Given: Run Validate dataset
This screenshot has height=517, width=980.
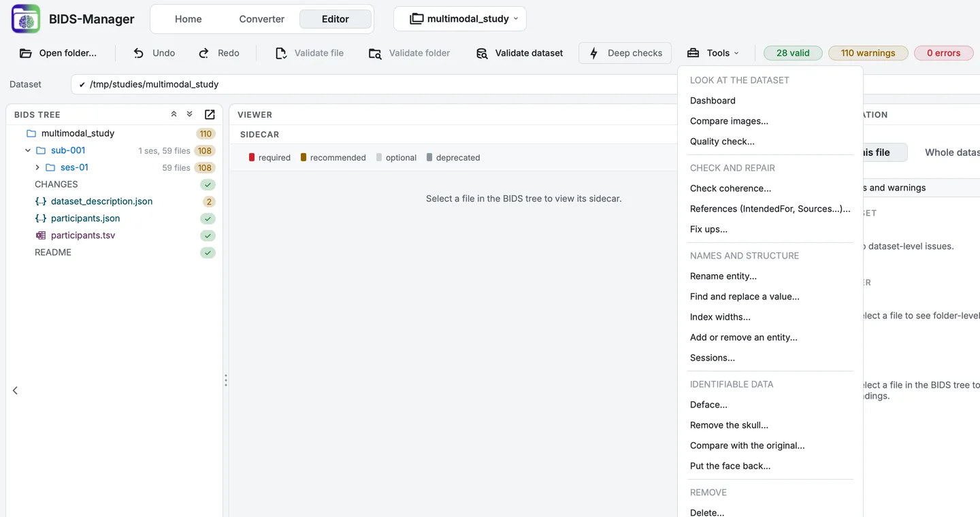Looking at the screenshot, I should pos(519,53).
